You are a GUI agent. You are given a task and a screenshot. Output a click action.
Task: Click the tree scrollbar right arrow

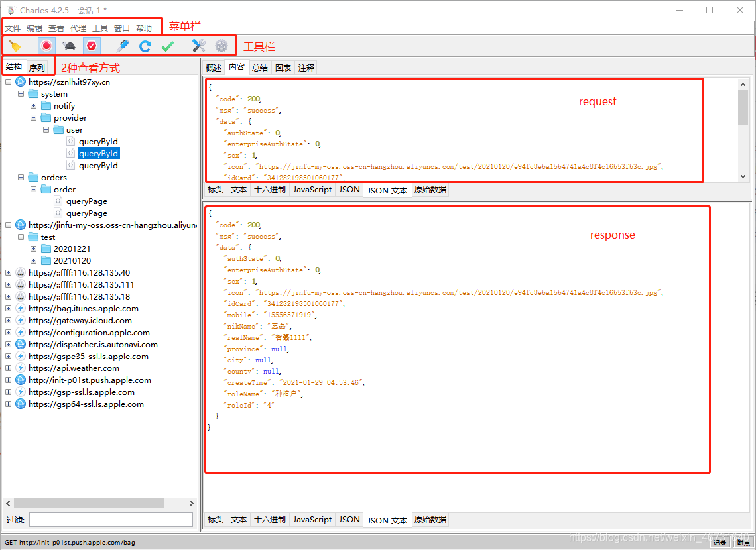tap(192, 504)
